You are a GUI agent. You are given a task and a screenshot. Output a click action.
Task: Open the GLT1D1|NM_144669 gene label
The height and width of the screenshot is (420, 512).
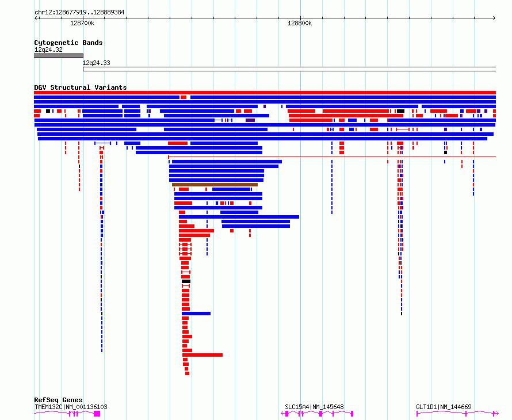[444, 407]
